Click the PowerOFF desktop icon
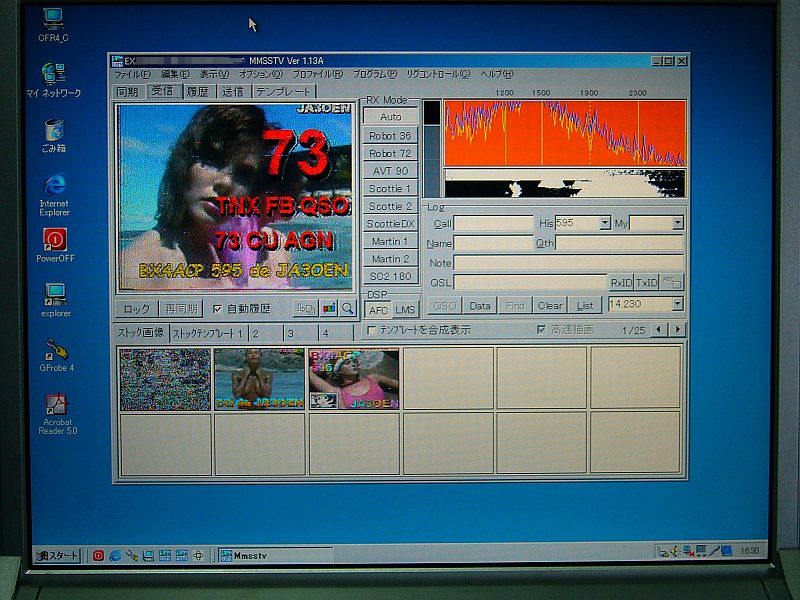The height and width of the screenshot is (600, 800). pos(55,240)
